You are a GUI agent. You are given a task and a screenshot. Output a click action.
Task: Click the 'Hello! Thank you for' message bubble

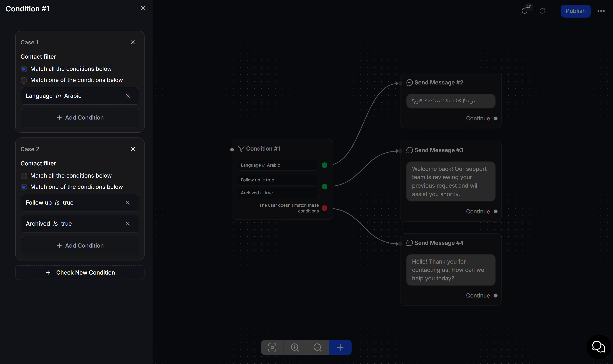pyautogui.click(x=451, y=270)
